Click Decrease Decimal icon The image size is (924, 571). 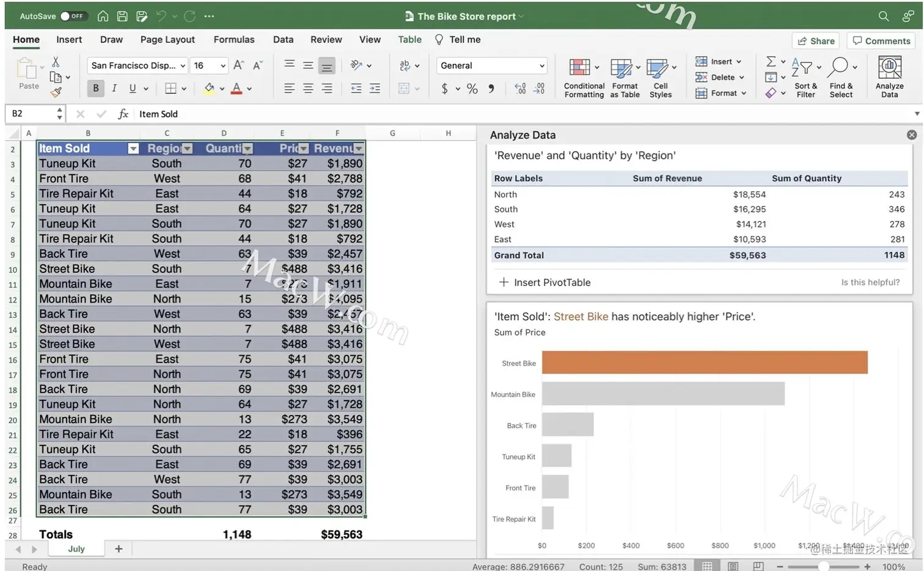pos(539,89)
